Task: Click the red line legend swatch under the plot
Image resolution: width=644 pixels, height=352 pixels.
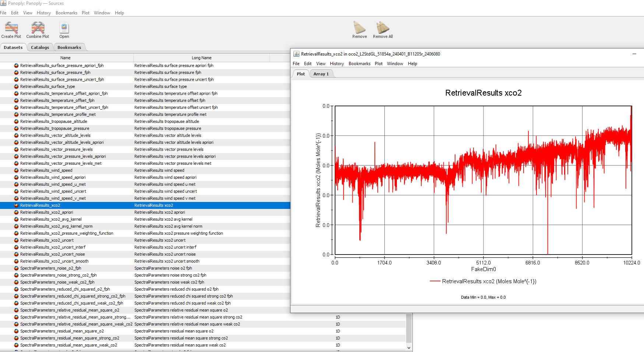Action: (435, 281)
